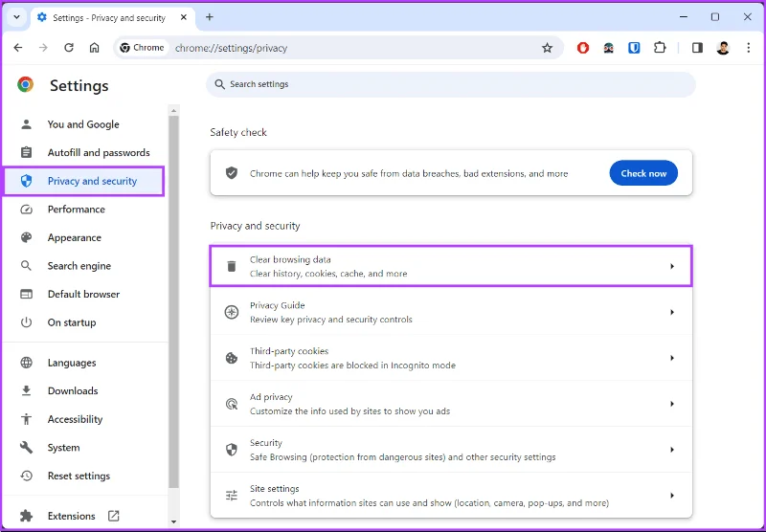Open Site settings row
The height and width of the screenshot is (532, 766).
tap(451, 496)
